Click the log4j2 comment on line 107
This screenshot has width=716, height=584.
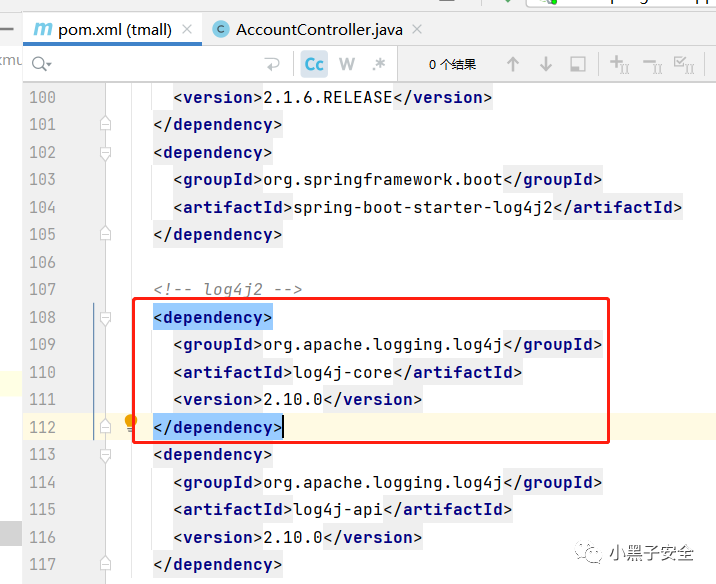tap(228, 289)
